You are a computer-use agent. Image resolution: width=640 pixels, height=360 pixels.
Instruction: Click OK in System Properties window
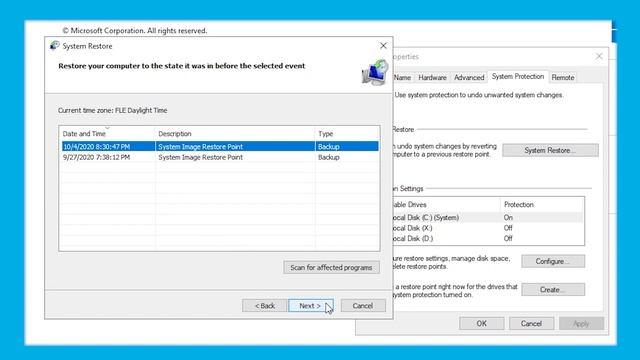coord(482,323)
